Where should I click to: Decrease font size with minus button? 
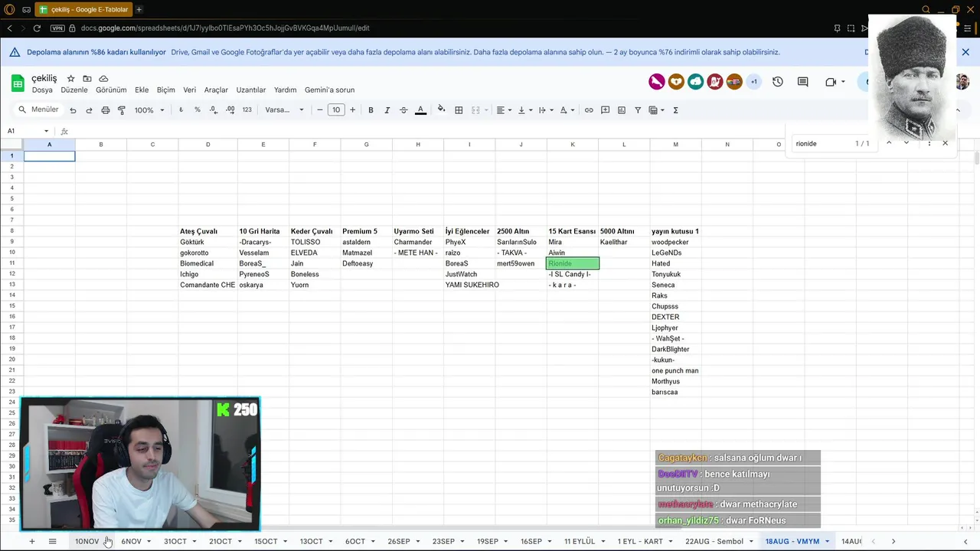pyautogui.click(x=320, y=110)
